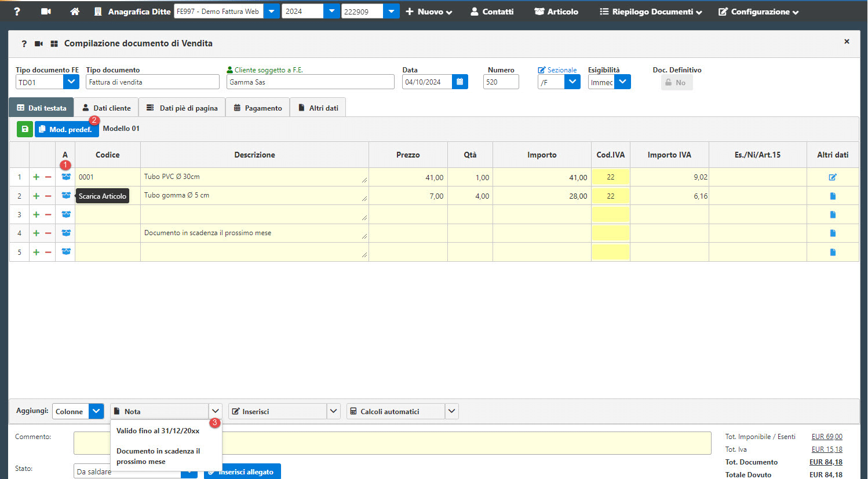
Task: Expand the Calcoli automatici dropdown arrow
Action: (x=451, y=411)
